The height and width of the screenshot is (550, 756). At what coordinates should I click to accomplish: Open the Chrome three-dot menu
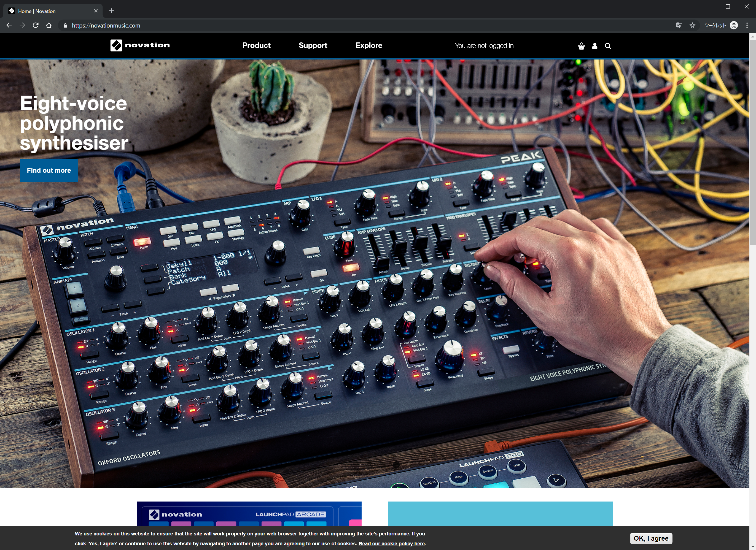pos(747,25)
